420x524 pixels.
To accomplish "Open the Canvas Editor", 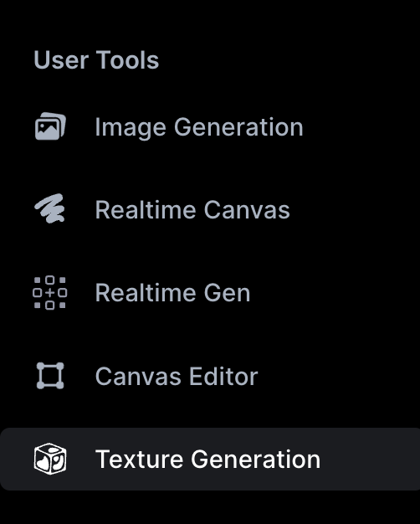I will 177,377.
